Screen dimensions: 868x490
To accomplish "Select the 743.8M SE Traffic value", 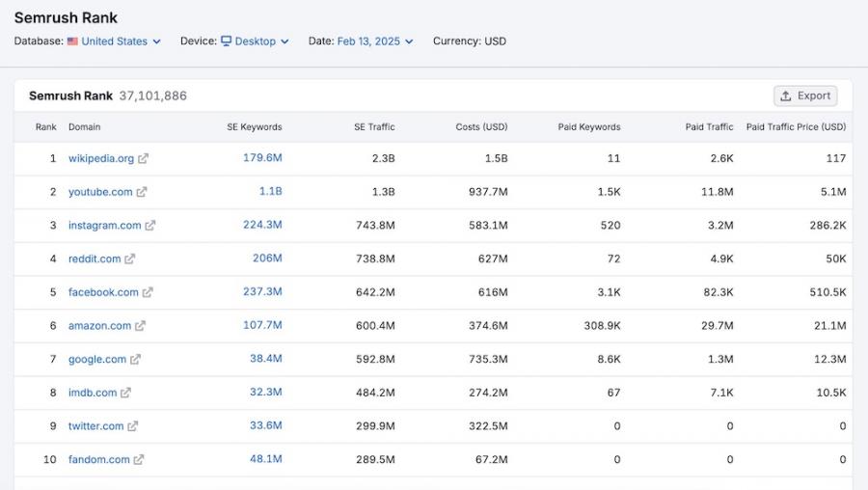I will tap(375, 226).
